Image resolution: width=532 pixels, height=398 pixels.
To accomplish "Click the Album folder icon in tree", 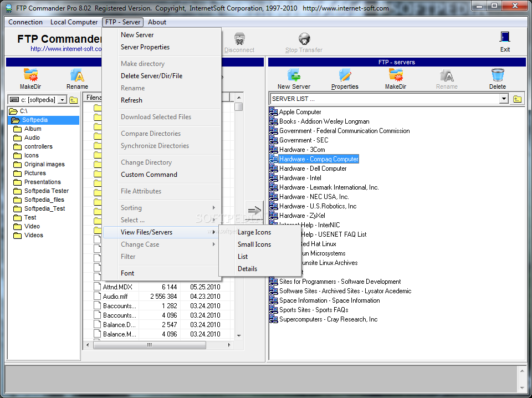I will click(17, 129).
